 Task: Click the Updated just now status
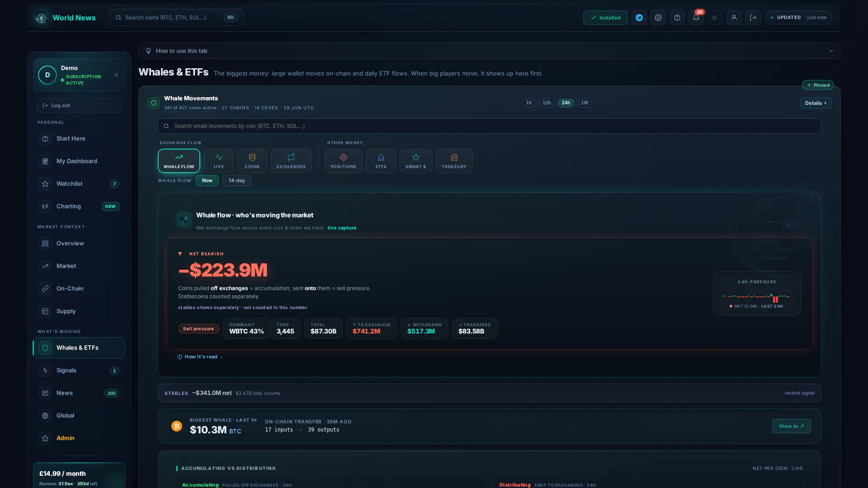coord(798,18)
